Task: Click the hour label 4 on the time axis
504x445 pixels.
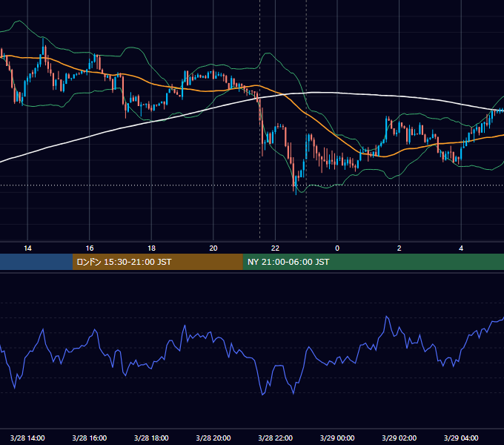Action: point(461,248)
